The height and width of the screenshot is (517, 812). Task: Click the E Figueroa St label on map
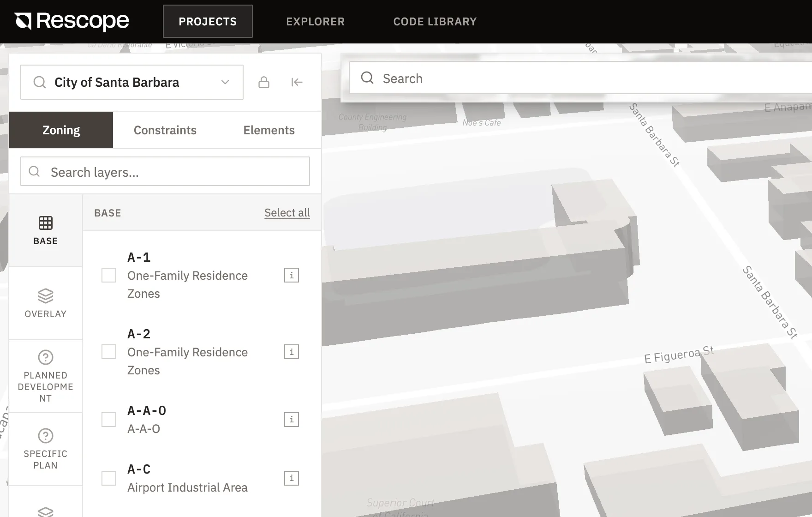click(679, 355)
